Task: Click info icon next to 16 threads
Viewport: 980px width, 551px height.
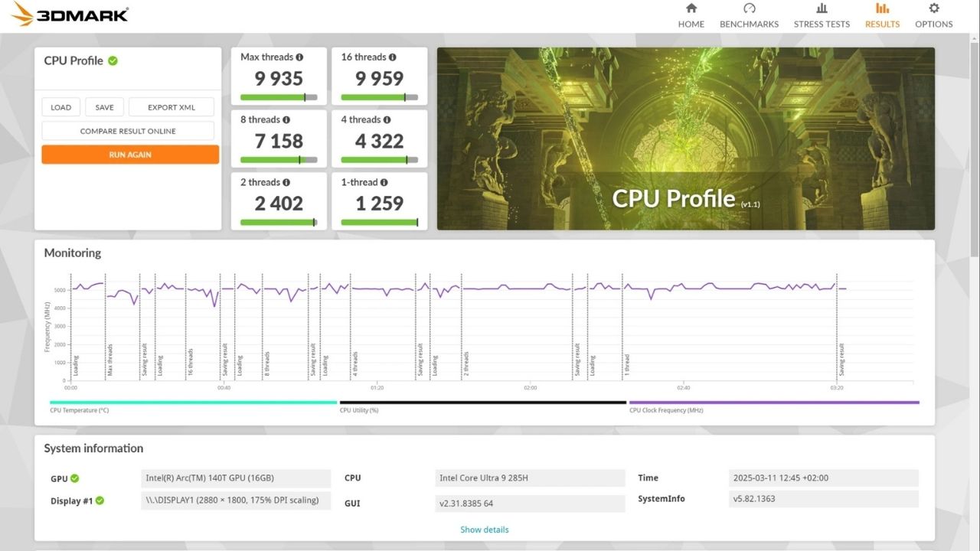Action: tap(393, 57)
